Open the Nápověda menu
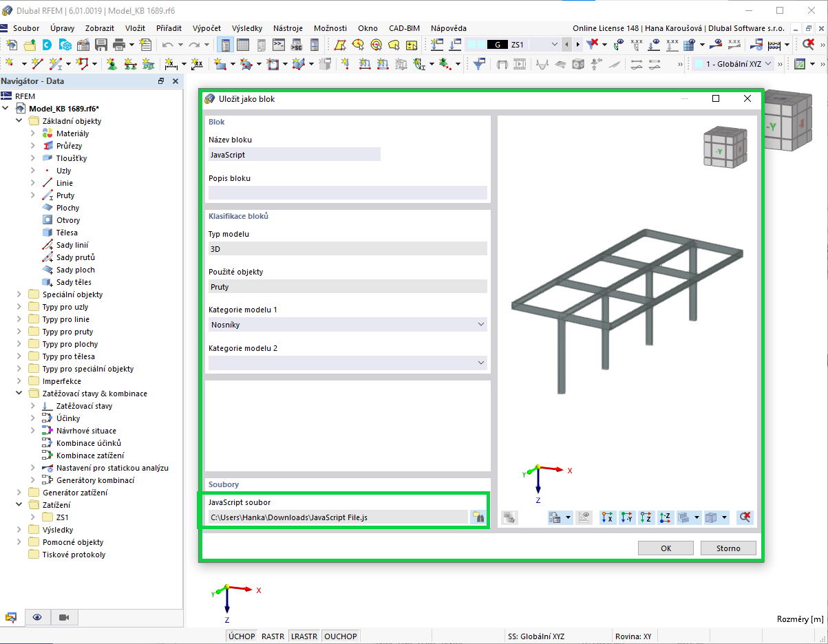Screen dimensions: 828x644 (x=449, y=28)
